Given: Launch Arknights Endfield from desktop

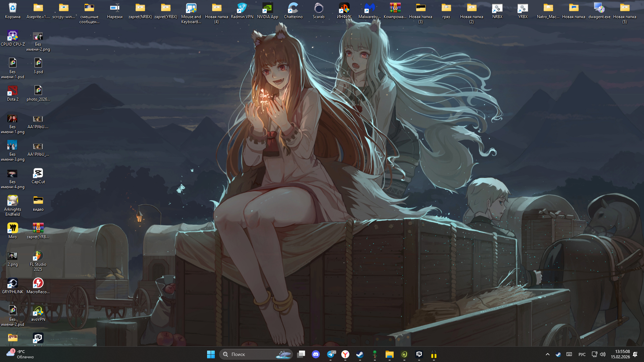Looking at the screenshot, I should [x=12, y=201].
